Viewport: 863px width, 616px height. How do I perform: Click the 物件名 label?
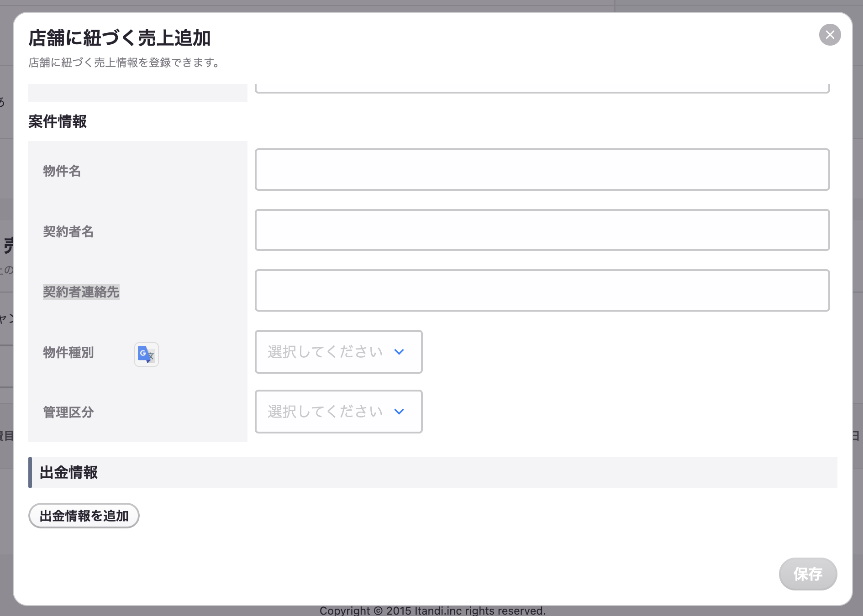[62, 171]
